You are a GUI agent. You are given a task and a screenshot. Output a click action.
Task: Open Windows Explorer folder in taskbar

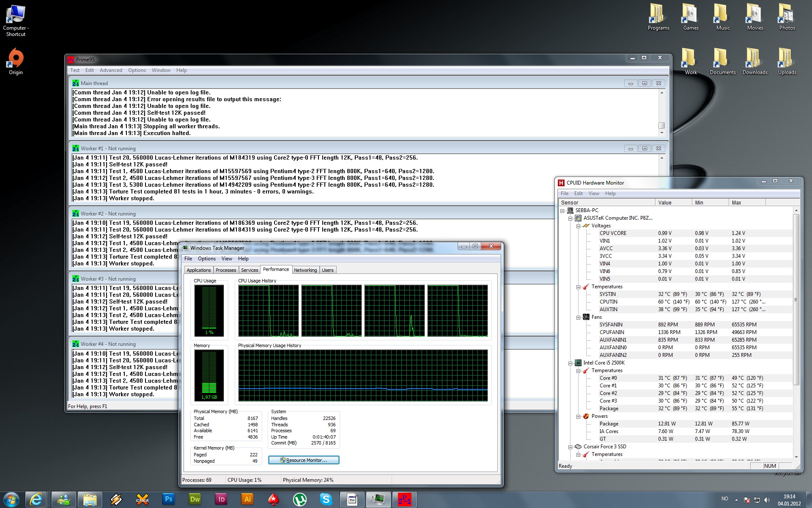click(x=90, y=500)
